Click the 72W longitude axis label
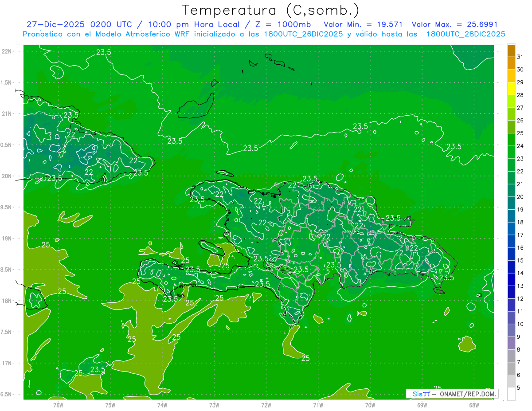Image resolution: width=532 pixels, height=411 pixels. 266,405
